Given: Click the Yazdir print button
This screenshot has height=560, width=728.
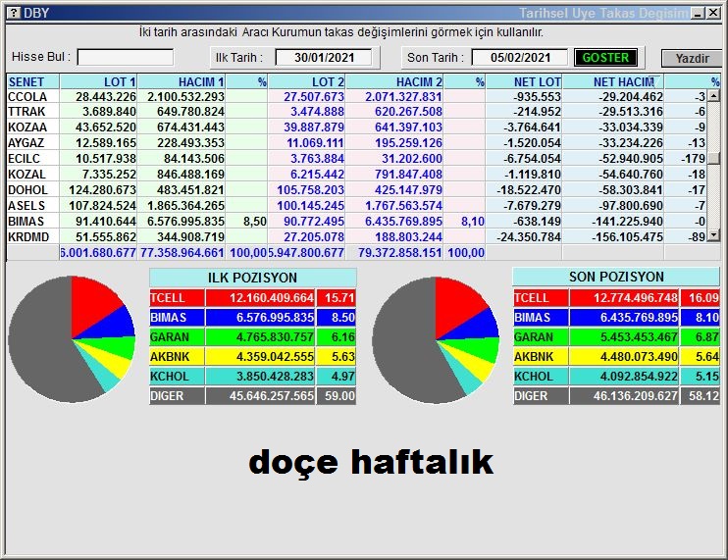Looking at the screenshot, I should pos(692,59).
